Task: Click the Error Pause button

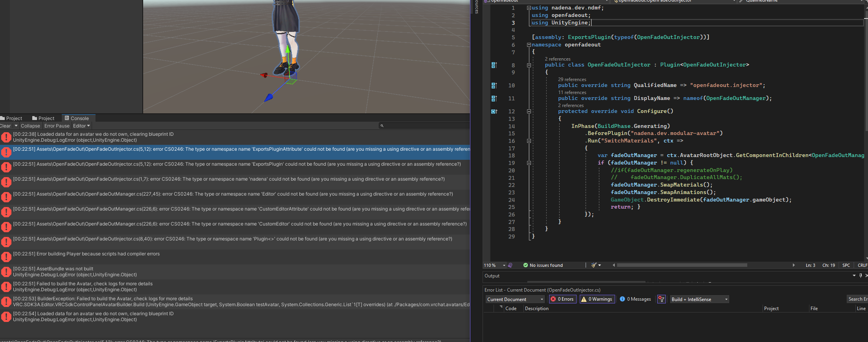Action: [x=57, y=126]
